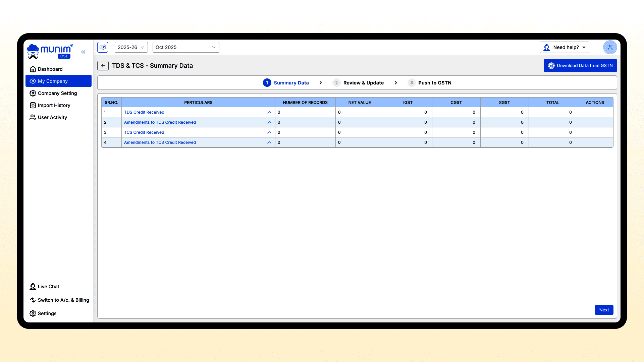Open Settings gear in sidebar bottom
644x362 pixels.
[x=47, y=313]
